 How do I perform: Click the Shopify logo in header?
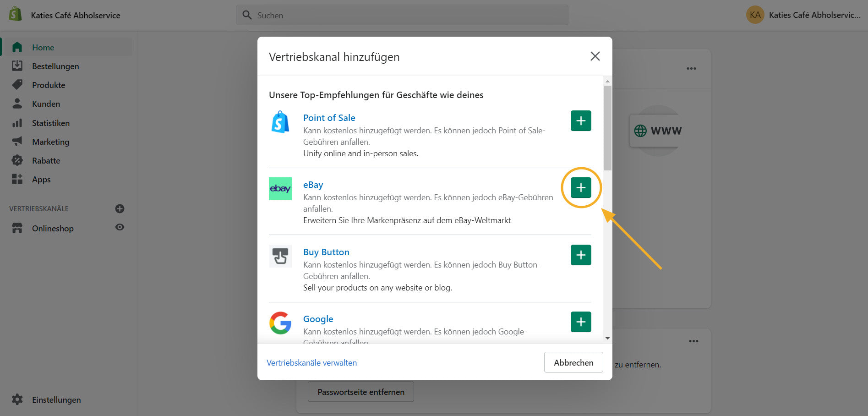click(16, 15)
